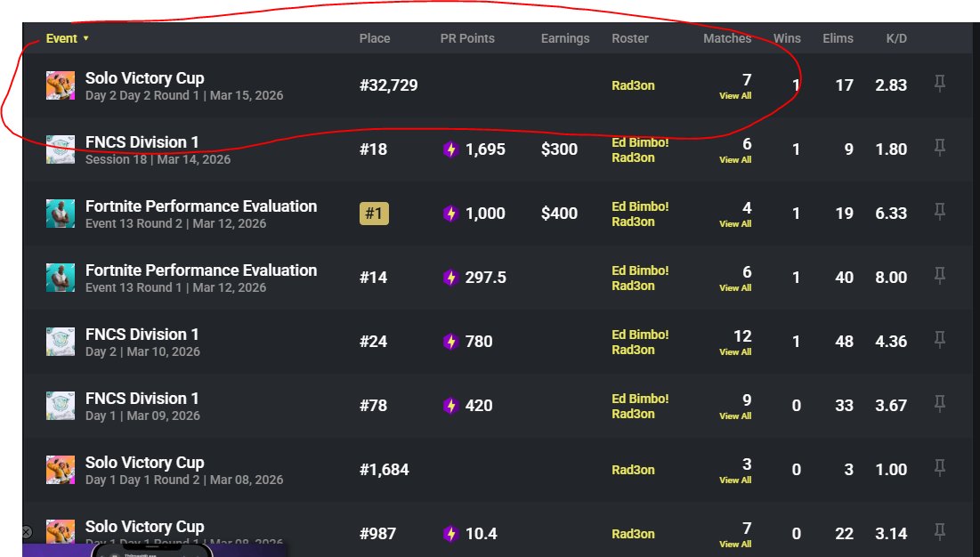
Task: Open Rad3on link in #1,684 row
Action: (x=633, y=470)
